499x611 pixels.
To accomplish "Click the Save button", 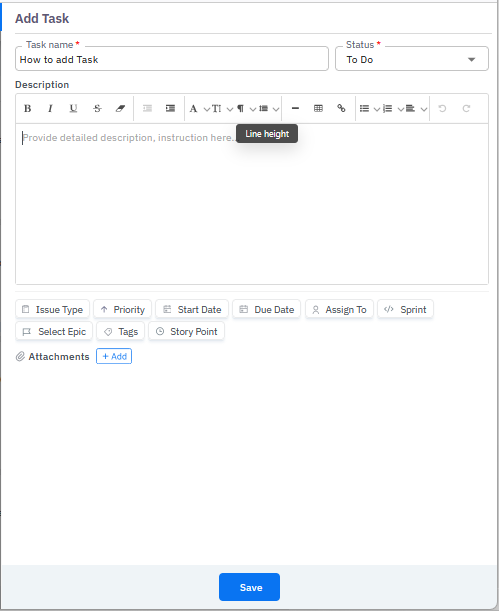I will coord(249,587).
